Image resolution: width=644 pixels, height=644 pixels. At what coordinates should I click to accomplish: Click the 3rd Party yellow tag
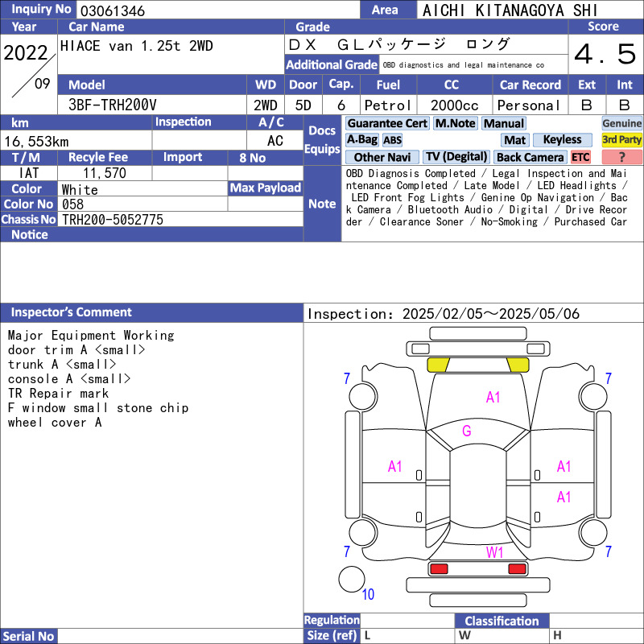(621, 140)
